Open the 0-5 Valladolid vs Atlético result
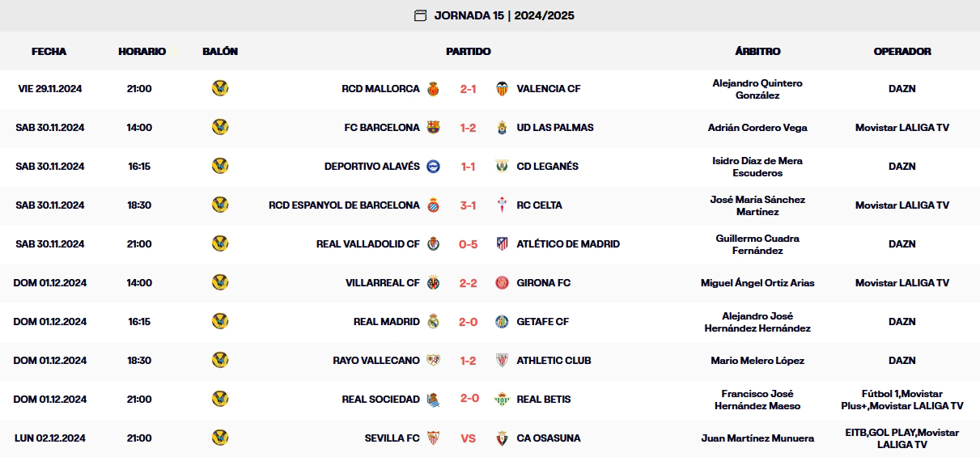 tap(468, 244)
